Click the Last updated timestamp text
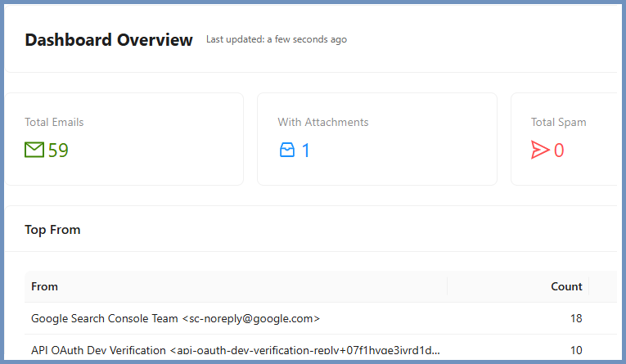The width and height of the screenshot is (626, 364). 276,39
